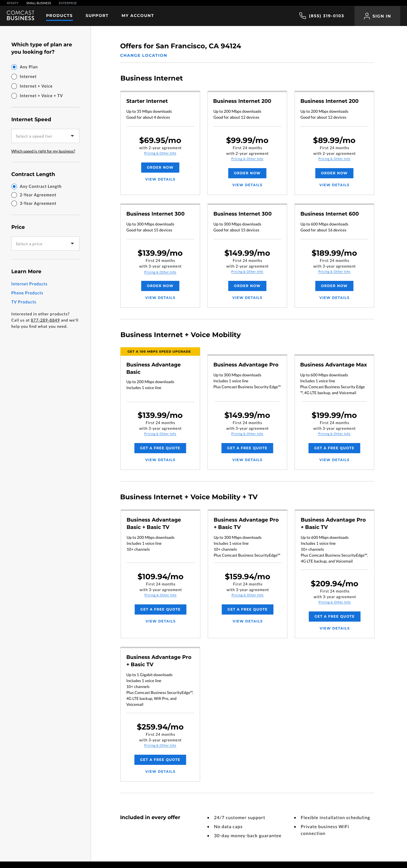Viewport: 407px width, 868px height.
Task: Click the Change Location link
Action: (x=144, y=55)
